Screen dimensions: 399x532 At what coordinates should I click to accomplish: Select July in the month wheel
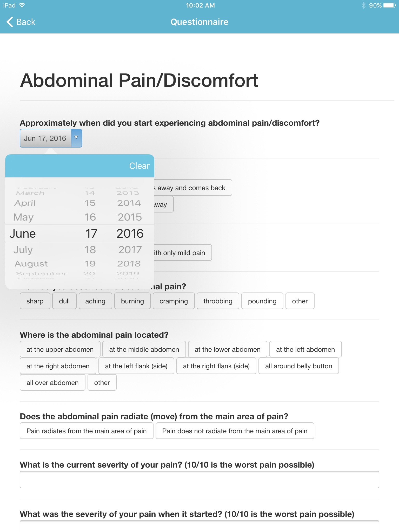click(23, 250)
